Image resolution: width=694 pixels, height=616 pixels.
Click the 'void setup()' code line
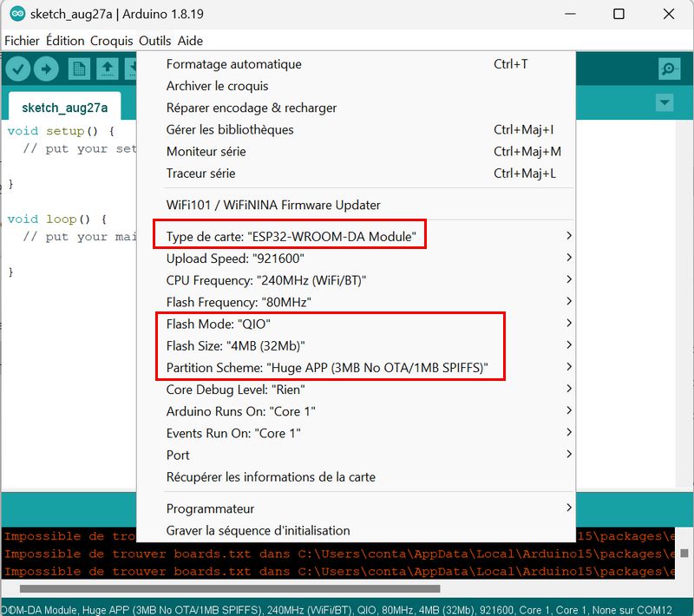(61, 131)
